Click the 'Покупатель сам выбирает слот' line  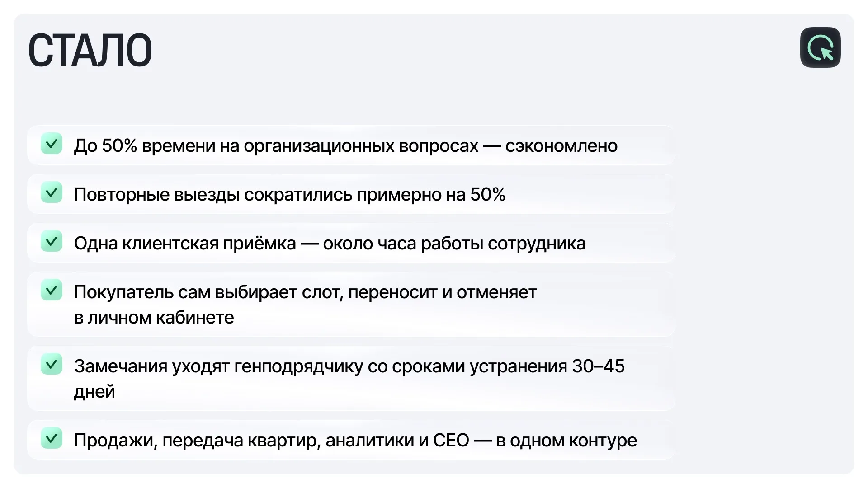pos(306,292)
